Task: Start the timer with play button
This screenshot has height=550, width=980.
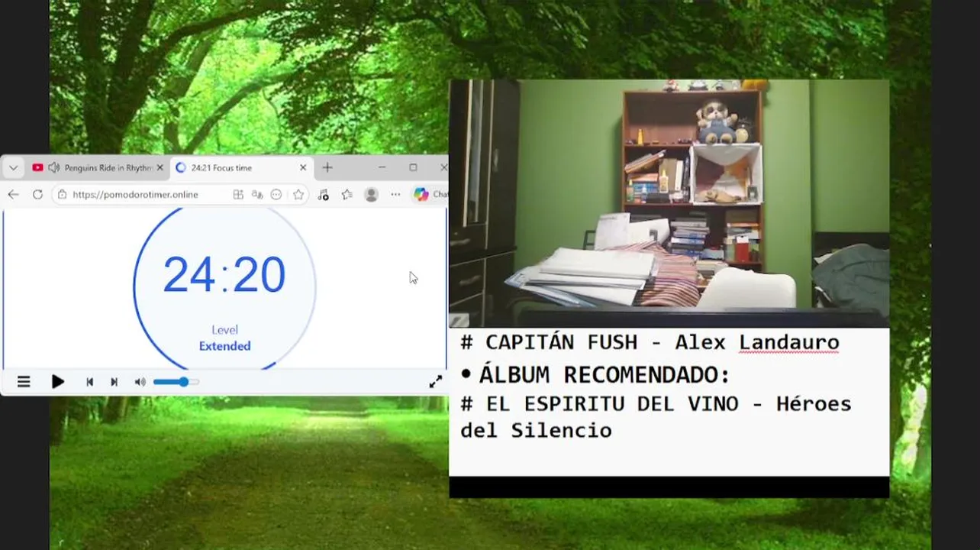Action: [x=58, y=382]
